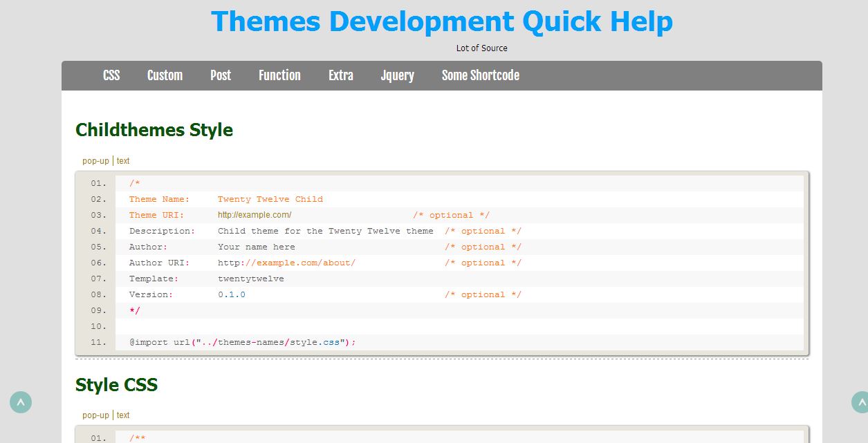The height and width of the screenshot is (443, 868).
Task: Click pop-up link above Childthemes Style code
Action: click(95, 161)
